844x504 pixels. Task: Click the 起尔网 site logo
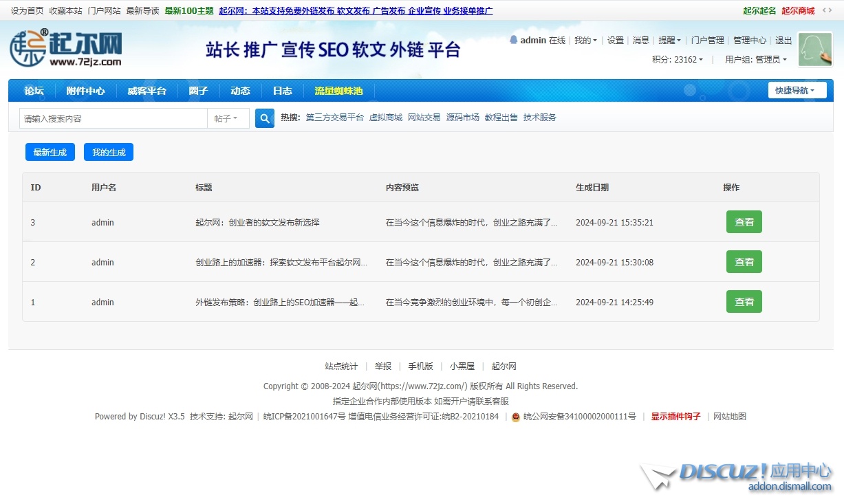(66, 48)
